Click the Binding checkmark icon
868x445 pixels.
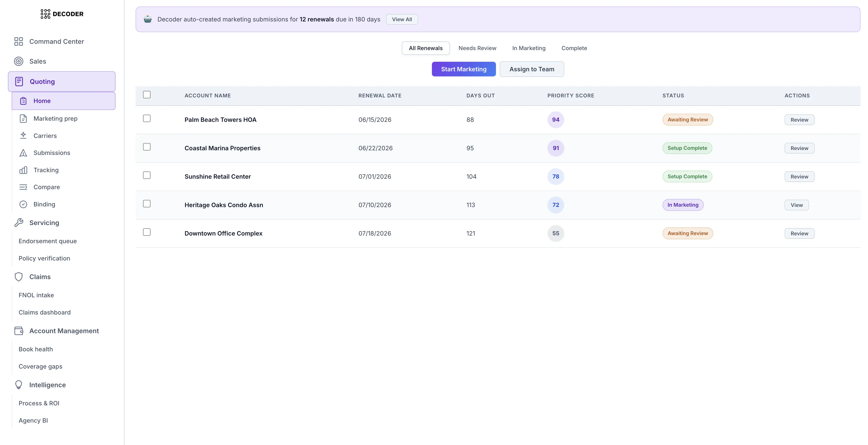pos(23,204)
